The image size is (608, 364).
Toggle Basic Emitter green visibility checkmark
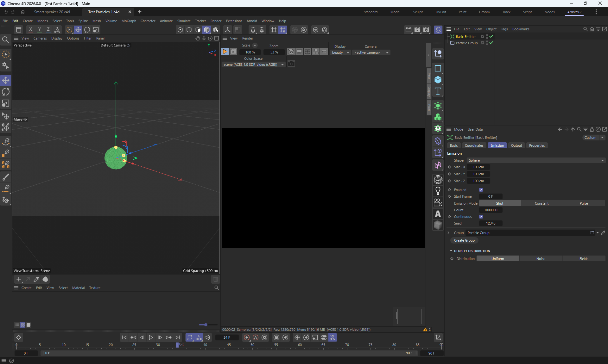491,37
